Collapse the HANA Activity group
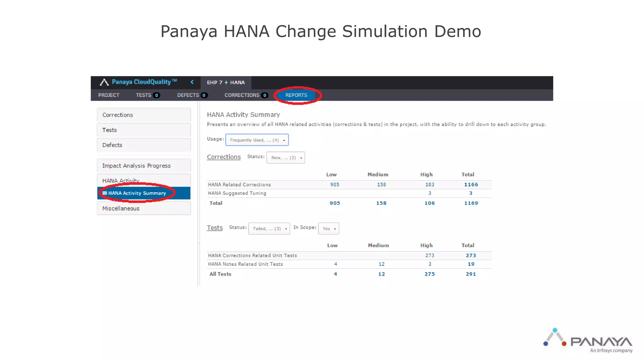644x362 pixels. [144, 180]
